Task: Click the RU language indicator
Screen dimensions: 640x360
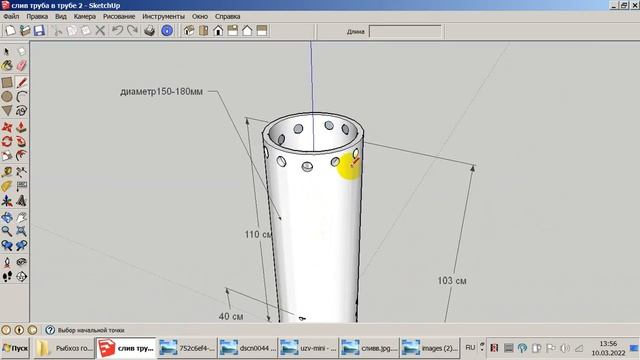Action: coord(470,347)
